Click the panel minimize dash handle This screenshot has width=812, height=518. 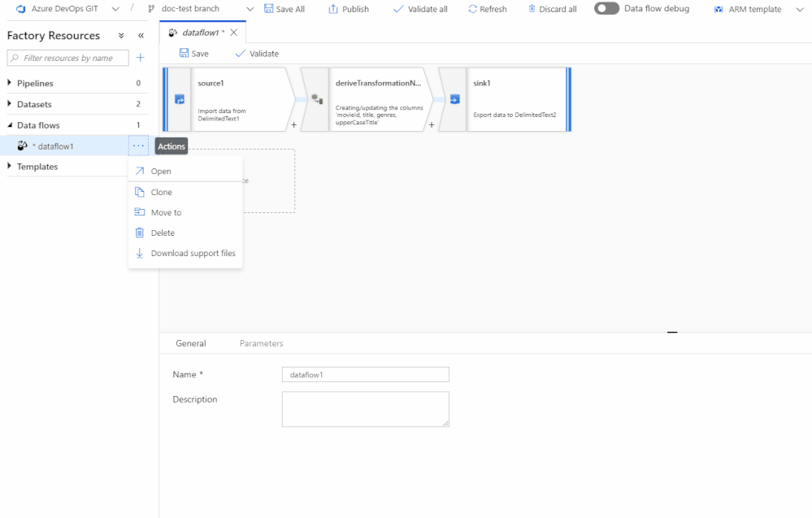[672, 332]
